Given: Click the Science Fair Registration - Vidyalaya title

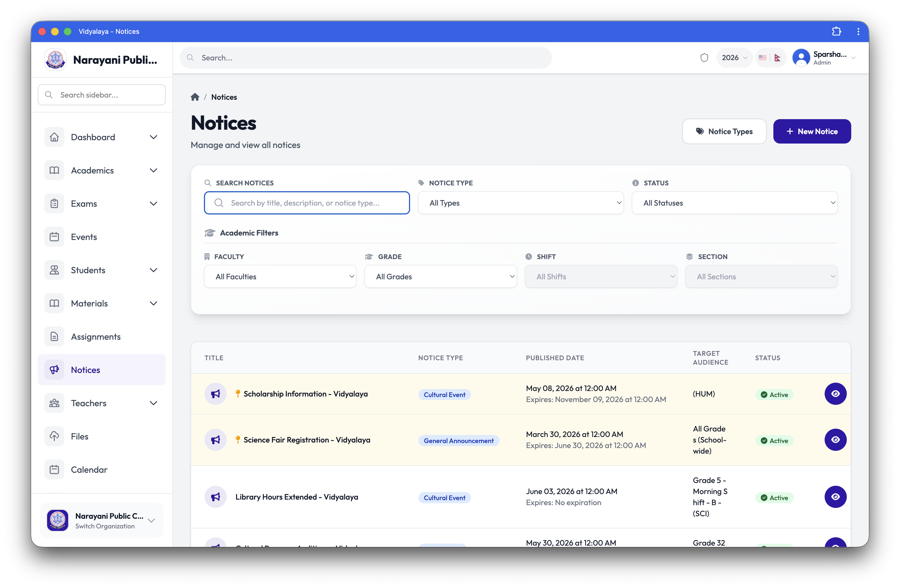Looking at the screenshot, I should coord(307,440).
